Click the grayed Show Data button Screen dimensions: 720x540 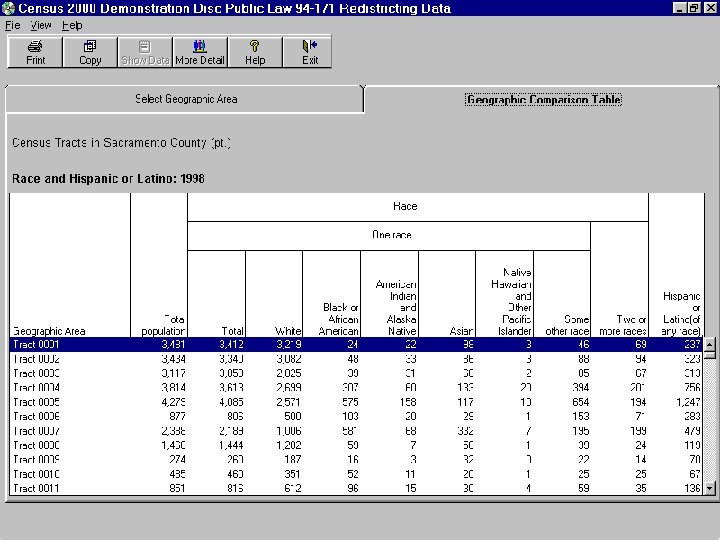pos(145,52)
